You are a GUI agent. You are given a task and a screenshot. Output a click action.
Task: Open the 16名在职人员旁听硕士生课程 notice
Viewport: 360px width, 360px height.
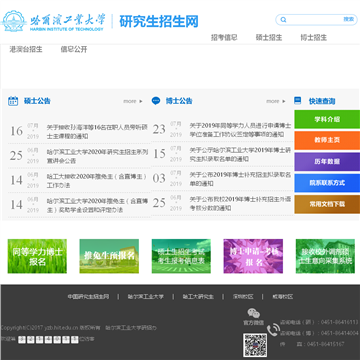click(97, 132)
